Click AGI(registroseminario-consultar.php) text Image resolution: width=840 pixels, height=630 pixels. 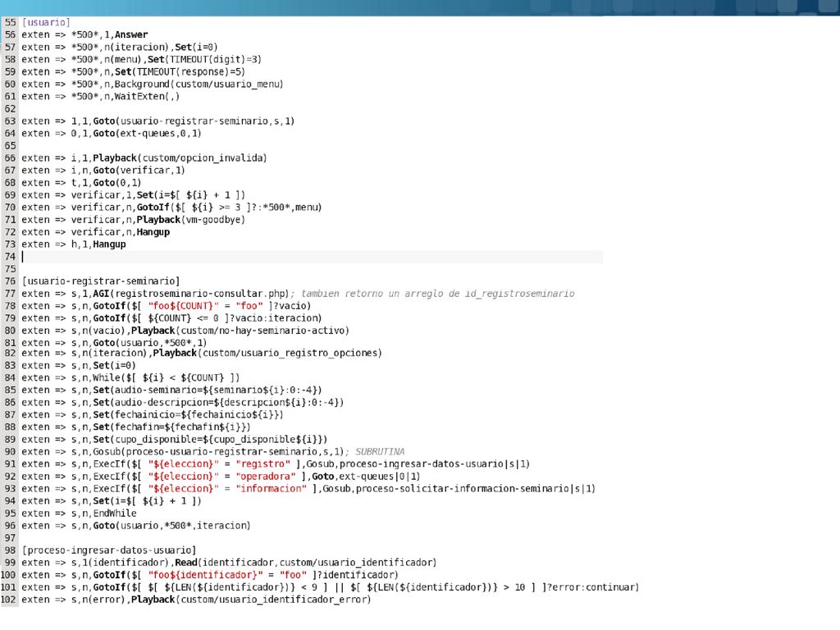tap(191, 294)
